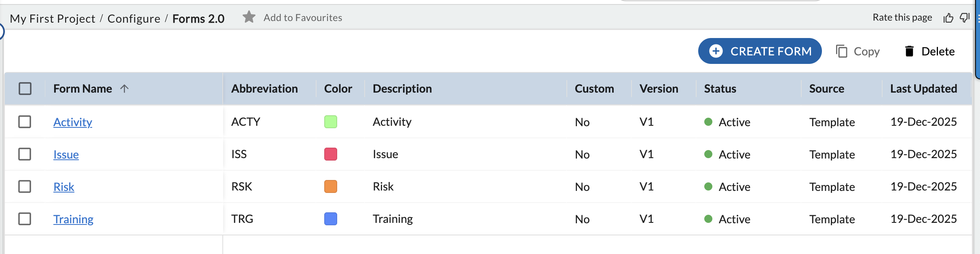Sort by the Status column header
This screenshot has height=254, width=980.
(720, 89)
